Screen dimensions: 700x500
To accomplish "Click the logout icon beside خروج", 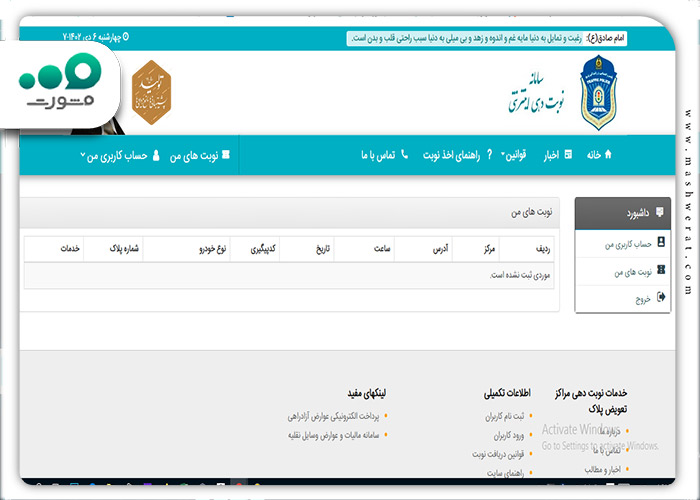I will [661, 297].
